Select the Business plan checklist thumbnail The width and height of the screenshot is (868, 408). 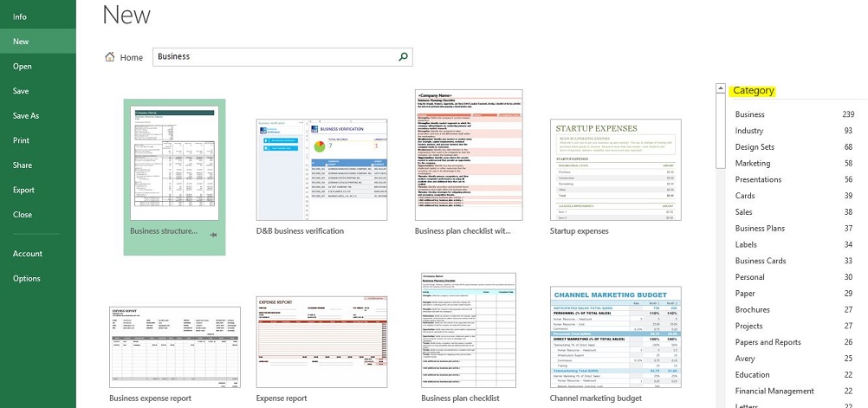click(x=469, y=330)
